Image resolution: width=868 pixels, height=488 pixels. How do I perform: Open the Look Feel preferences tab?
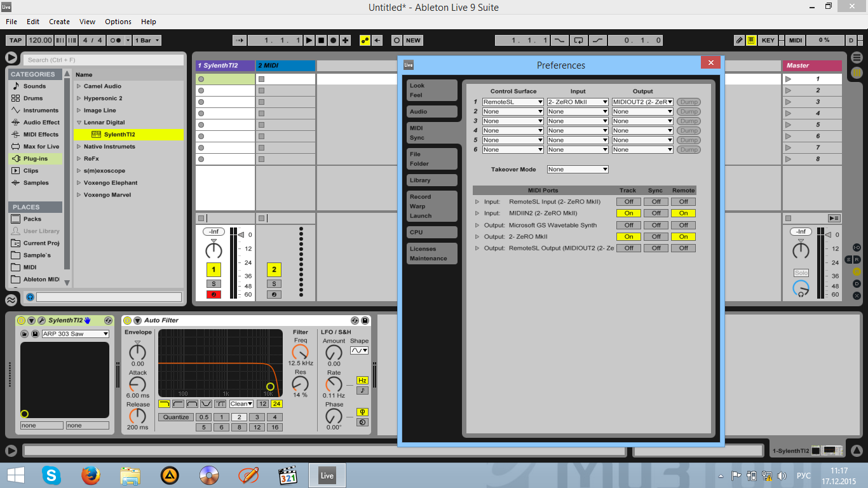(x=431, y=90)
